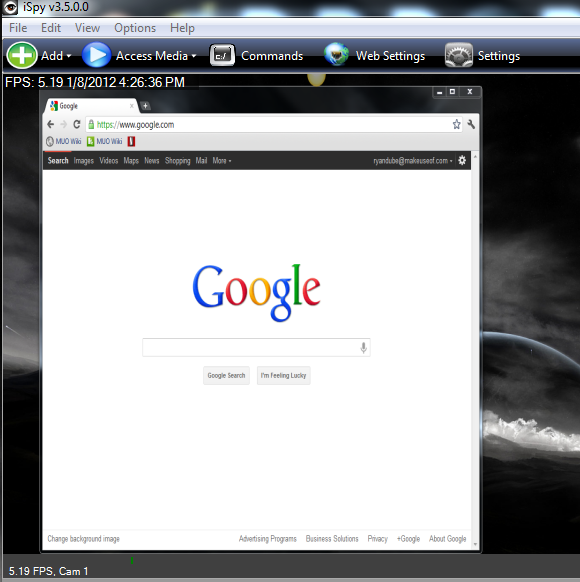Open the Commands console icon
Screen dimensions: 580x582
coord(222,55)
